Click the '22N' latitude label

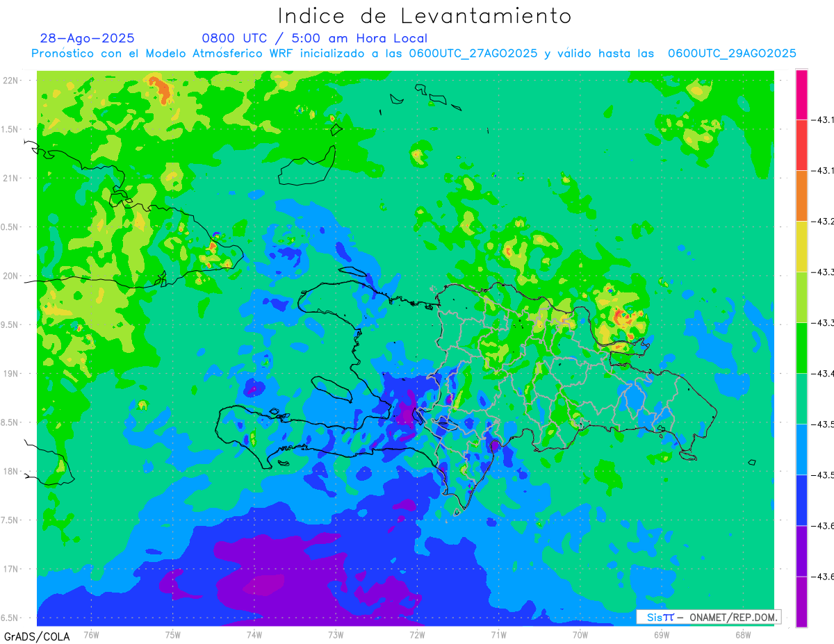pos(12,80)
